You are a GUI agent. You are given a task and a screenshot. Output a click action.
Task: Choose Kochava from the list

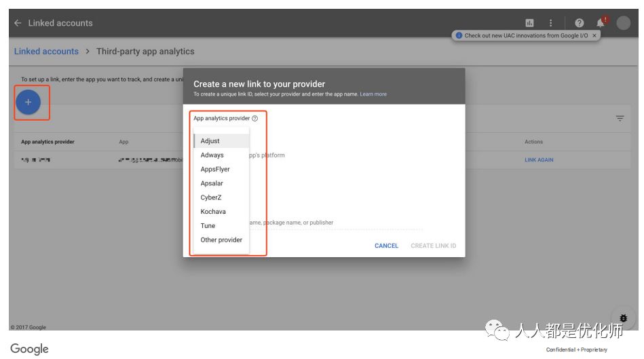[221, 212]
